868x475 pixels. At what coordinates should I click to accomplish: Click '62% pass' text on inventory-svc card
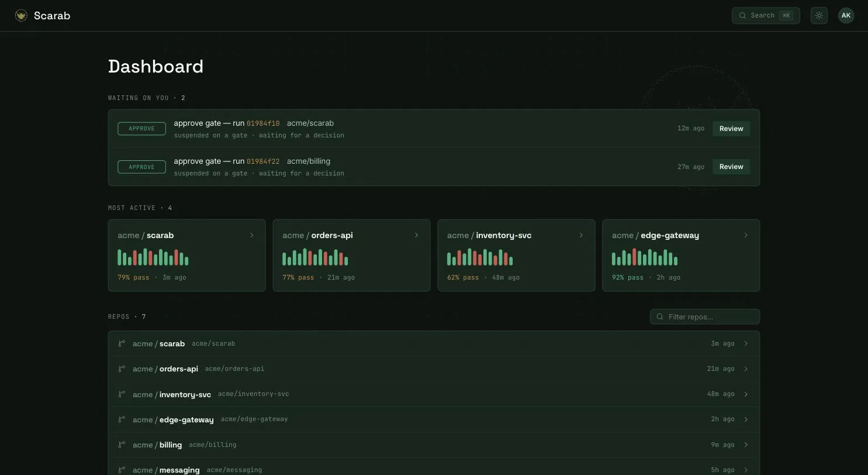coord(463,277)
